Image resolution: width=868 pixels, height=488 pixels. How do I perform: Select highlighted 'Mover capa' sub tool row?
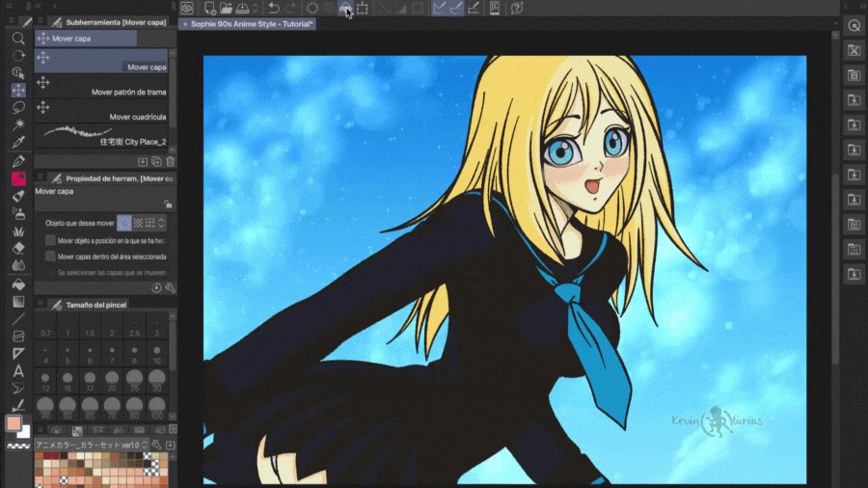(x=101, y=61)
